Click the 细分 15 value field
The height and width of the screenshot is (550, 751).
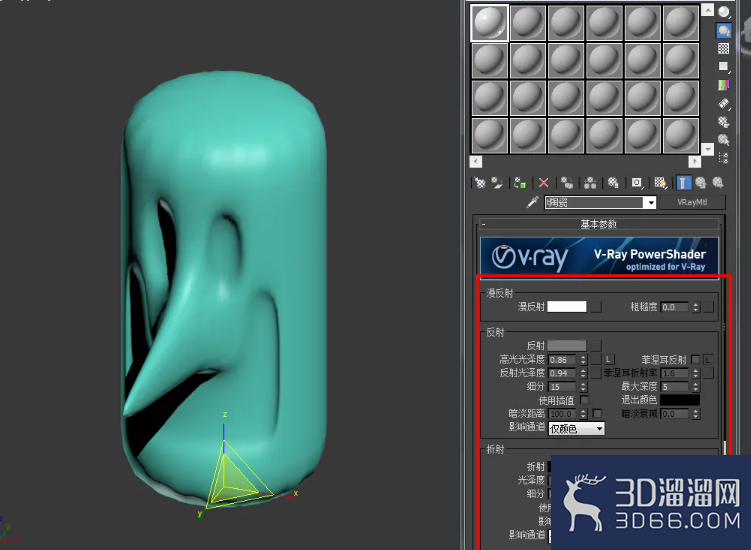(x=563, y=386)
